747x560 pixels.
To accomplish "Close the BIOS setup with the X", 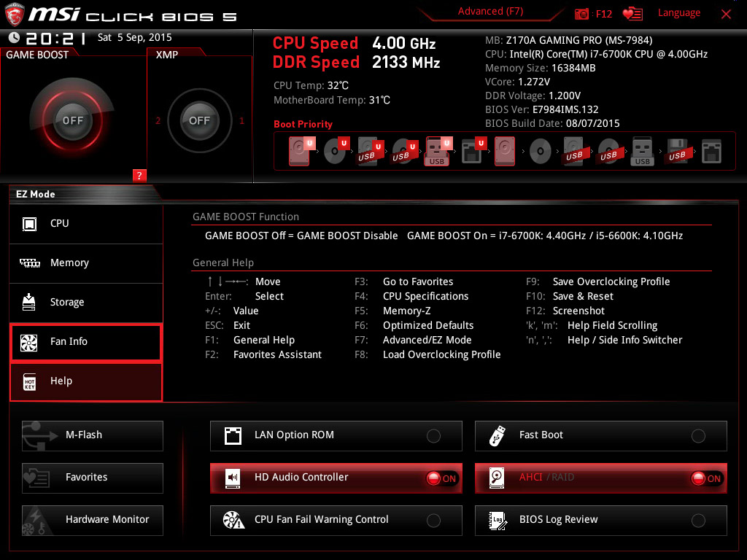I will pyautogui.click(x=726, y=15).
